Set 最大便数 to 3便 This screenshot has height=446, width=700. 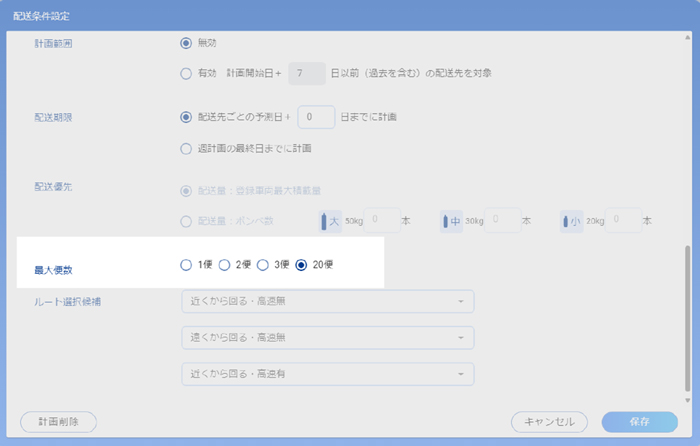click(x=262, y=265)
